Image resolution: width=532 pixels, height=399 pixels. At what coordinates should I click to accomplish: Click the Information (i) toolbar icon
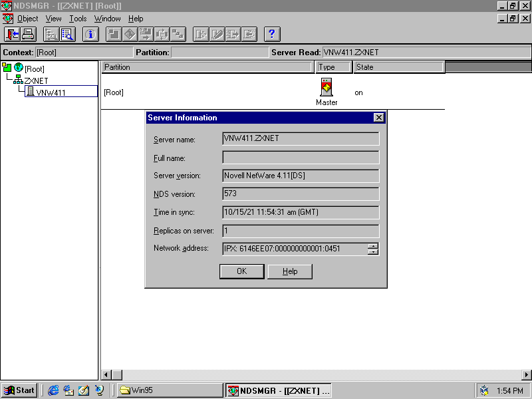[x=90, y=35]
